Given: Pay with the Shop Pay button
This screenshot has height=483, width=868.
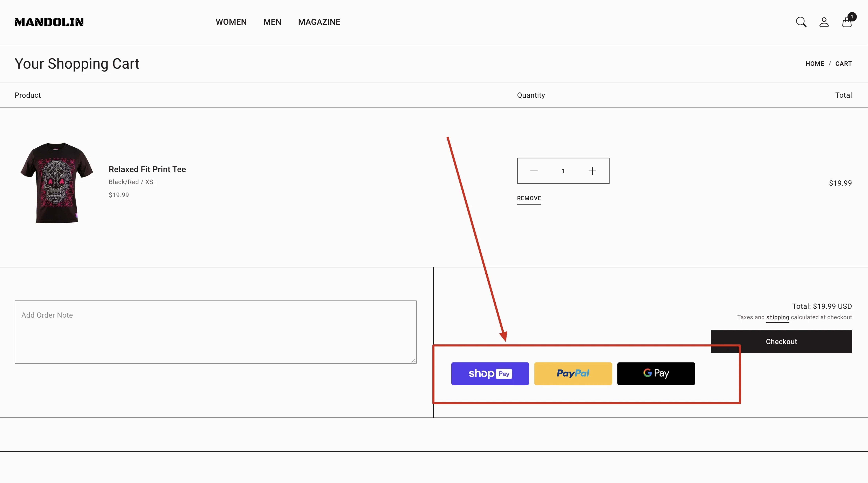Looking at the screenshot, I should tap(490, 373).
